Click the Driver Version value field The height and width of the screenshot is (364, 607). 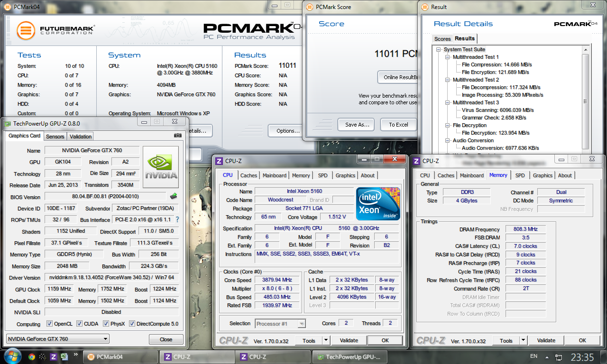pyautogui.click(x=111, y=277)
